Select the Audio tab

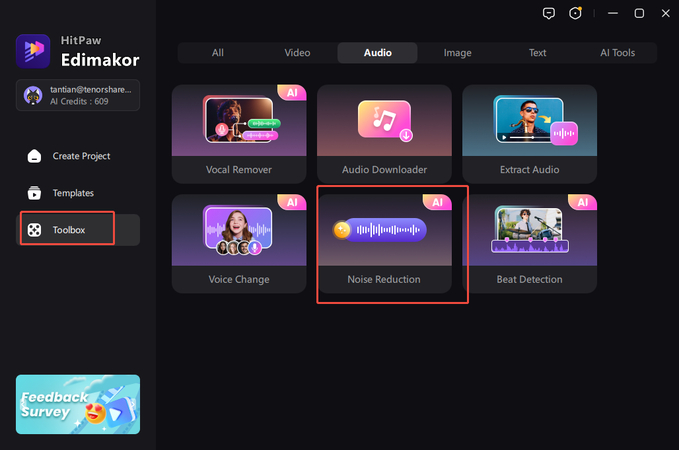(378, 53)
